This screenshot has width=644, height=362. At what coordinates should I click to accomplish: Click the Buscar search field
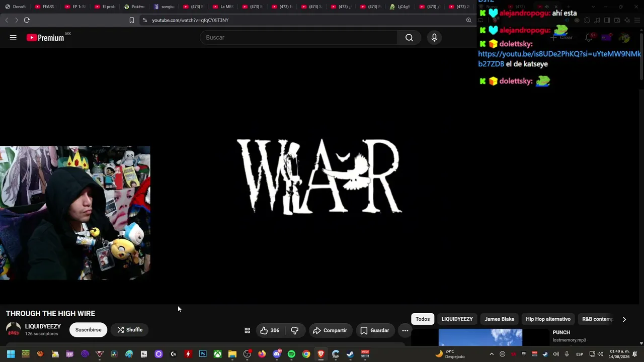tap(299, 38)
